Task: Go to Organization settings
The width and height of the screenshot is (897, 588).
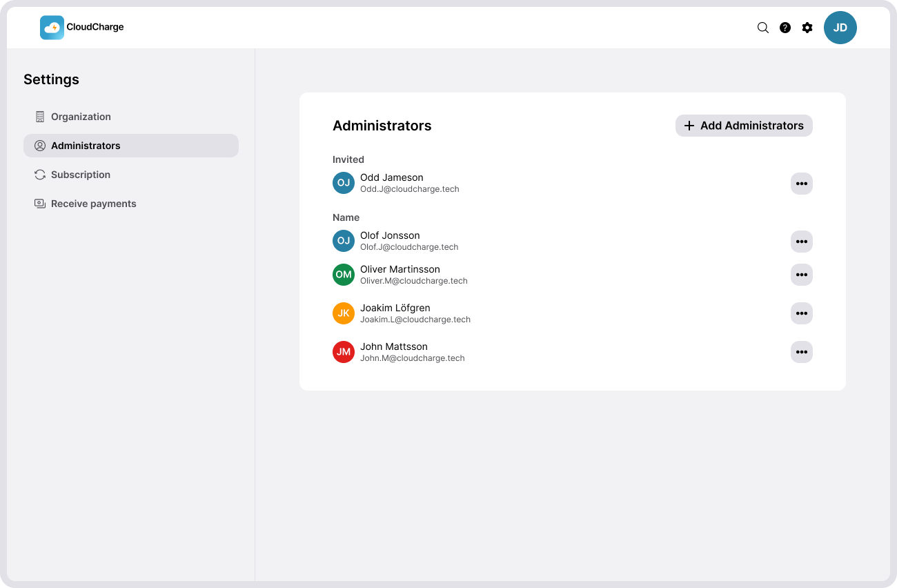Action: (131, 117)
